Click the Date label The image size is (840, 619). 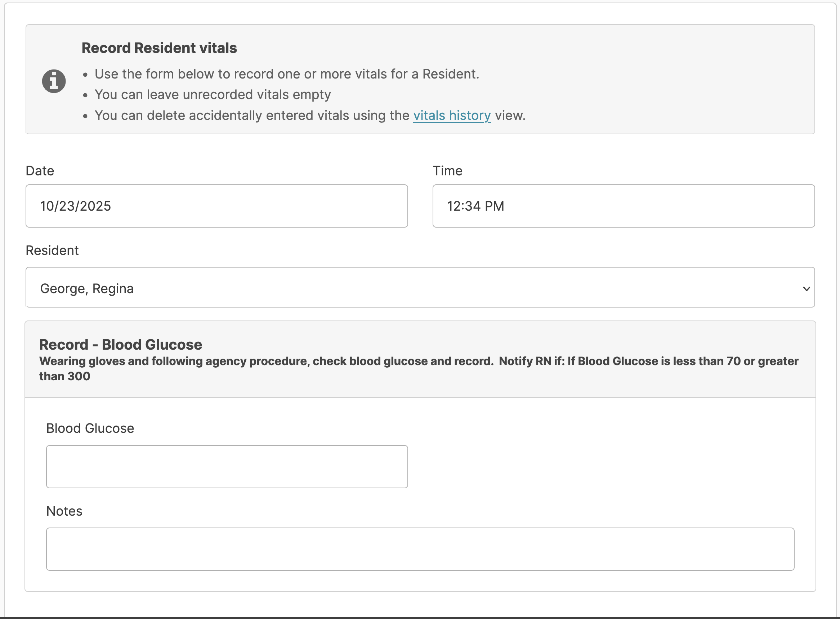click(40, 171)
